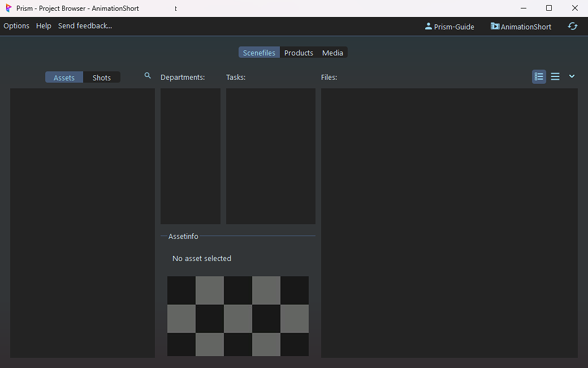Viewport: 588px width, 368px height.
Task: Click the Prism-Guide user button
Action: pos(449,27)
